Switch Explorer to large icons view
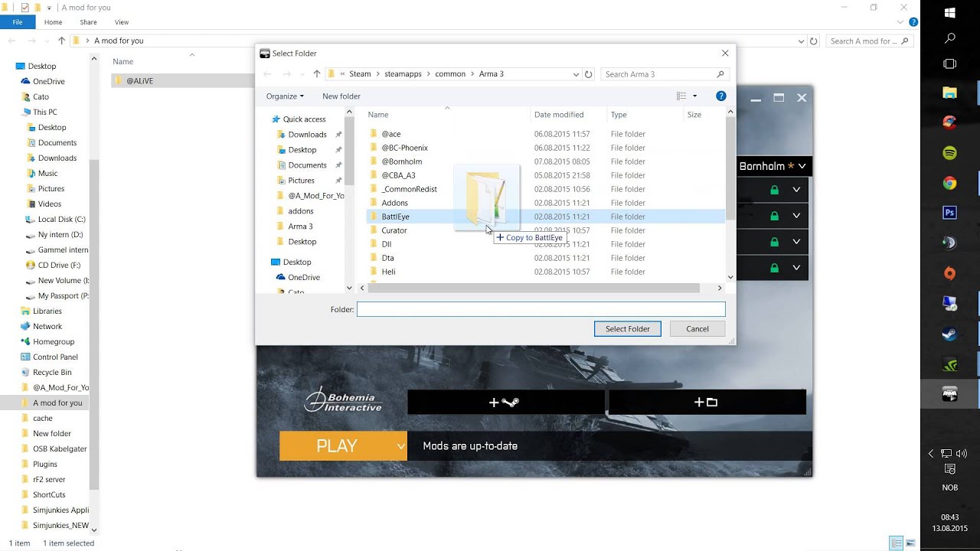The image size is (980, 551). coord(910,543)
